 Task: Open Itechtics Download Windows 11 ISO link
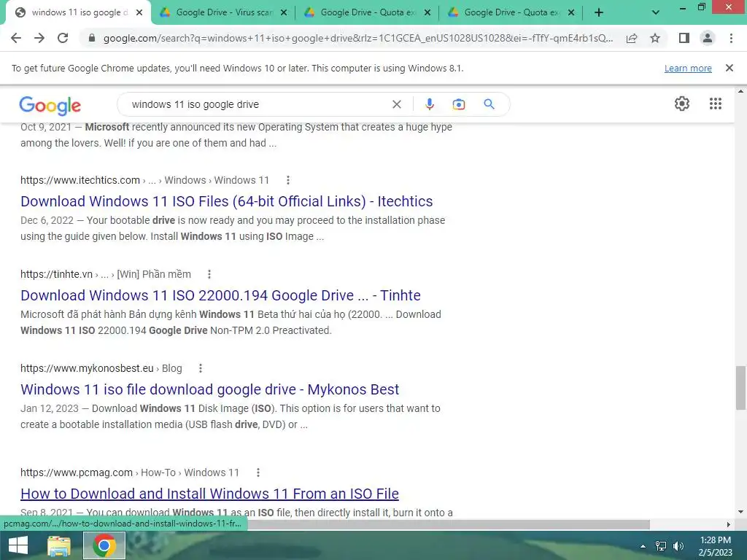[x=226, y=201]
